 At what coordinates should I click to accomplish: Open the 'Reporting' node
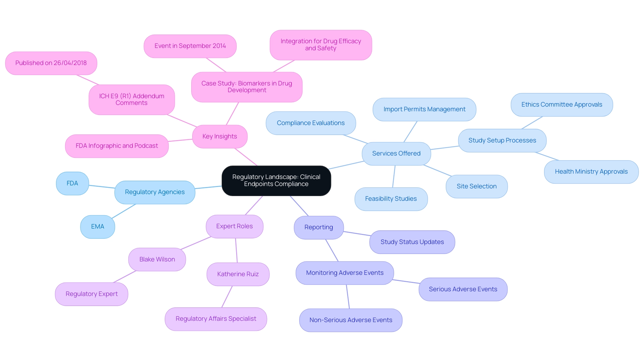tap(317, 226)
